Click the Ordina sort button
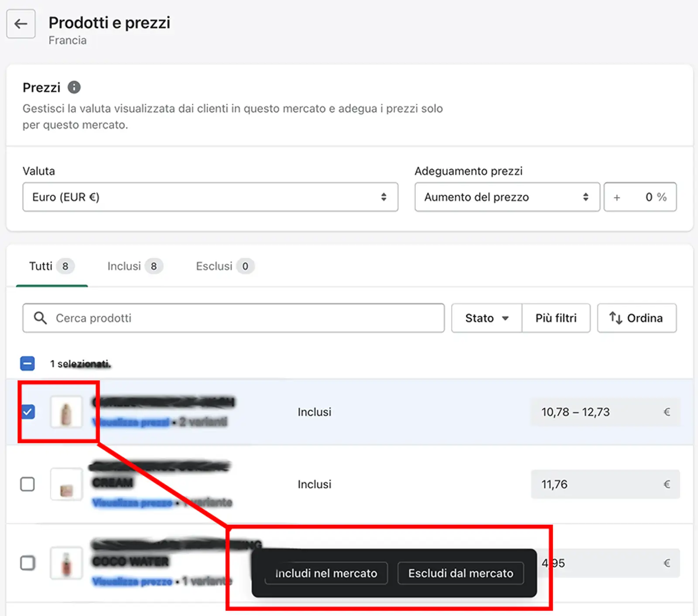The height and width of the screenshot is (616, 698). (x=636, y=318)
